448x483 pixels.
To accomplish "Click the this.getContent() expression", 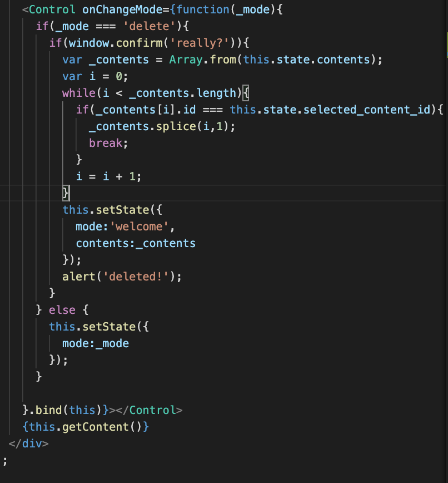I will click(x=86, y=427).
